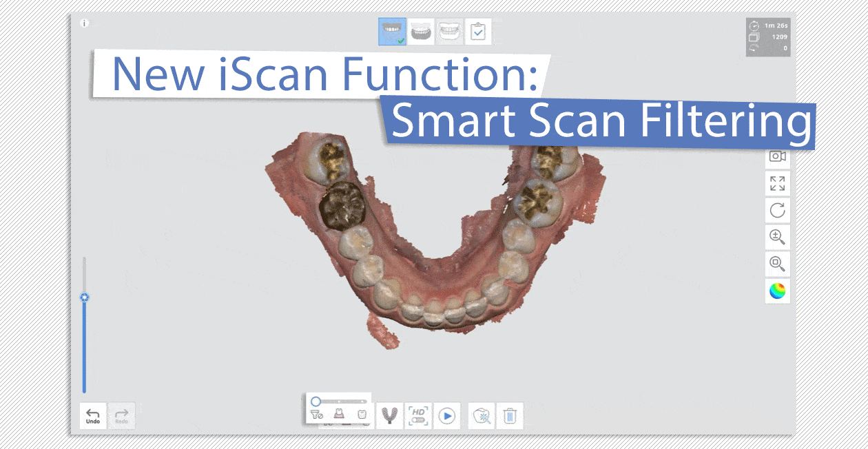Open the clipboard checklist confirm step
The height and width of the screenshot is (449, 868).
478,32
